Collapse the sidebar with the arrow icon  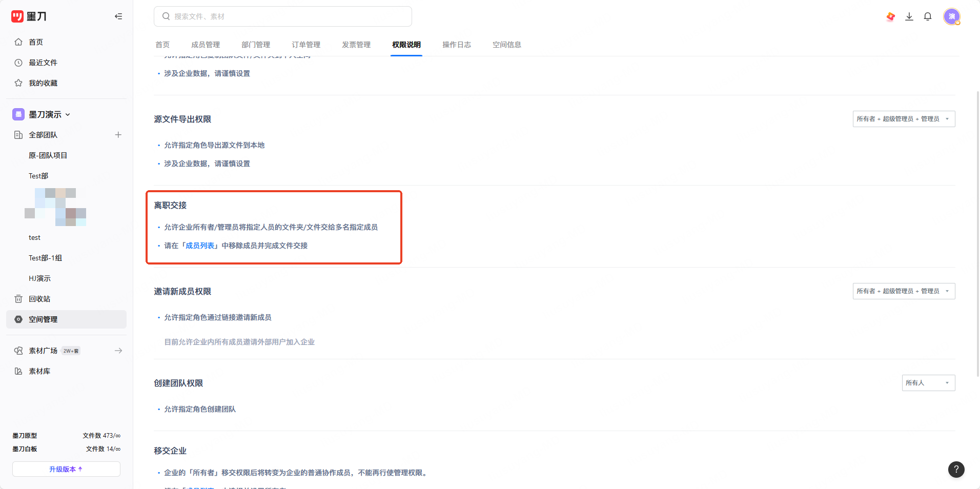118,16
